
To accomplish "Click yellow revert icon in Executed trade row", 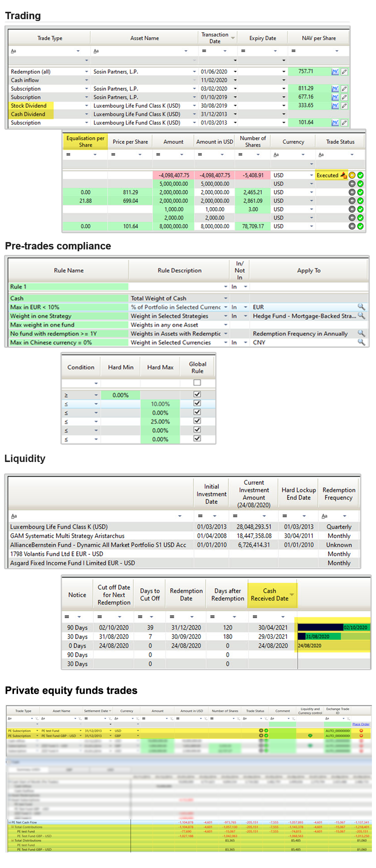I will point(352,175).
